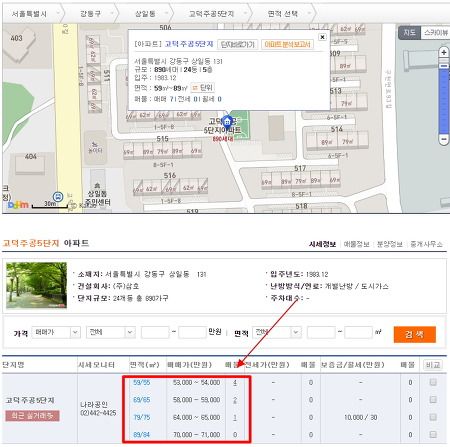Click the blue house map marker
Viewport: 450px width, 447px height.
[227, 121]
